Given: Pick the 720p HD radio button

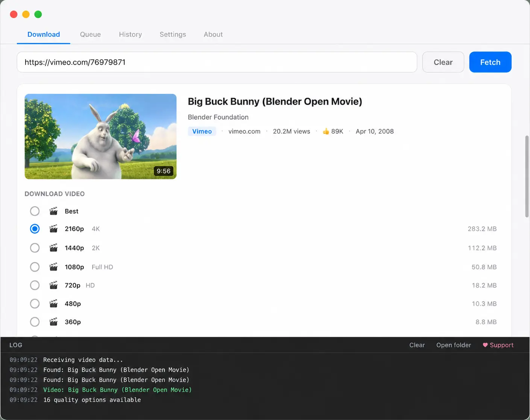Looking at the screenshot, I should click(x=35, y=285).
